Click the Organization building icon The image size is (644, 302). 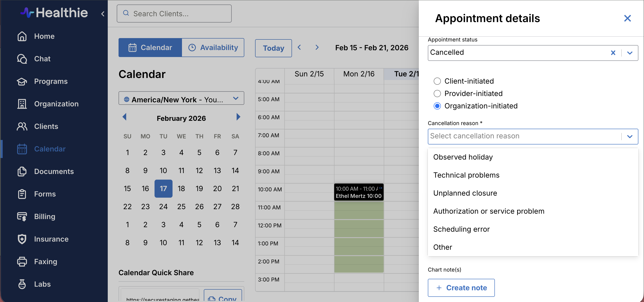(22, 104)
